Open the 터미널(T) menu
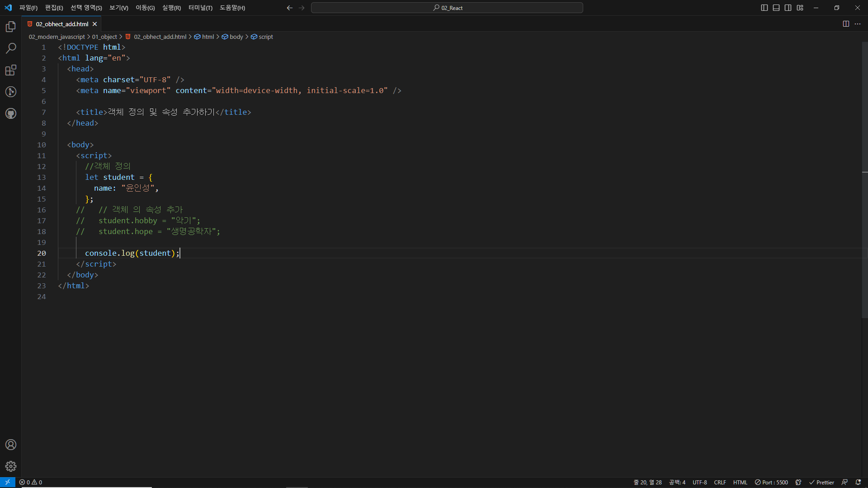The width and height of the screenshot is (868, 488). click(200, 8)
